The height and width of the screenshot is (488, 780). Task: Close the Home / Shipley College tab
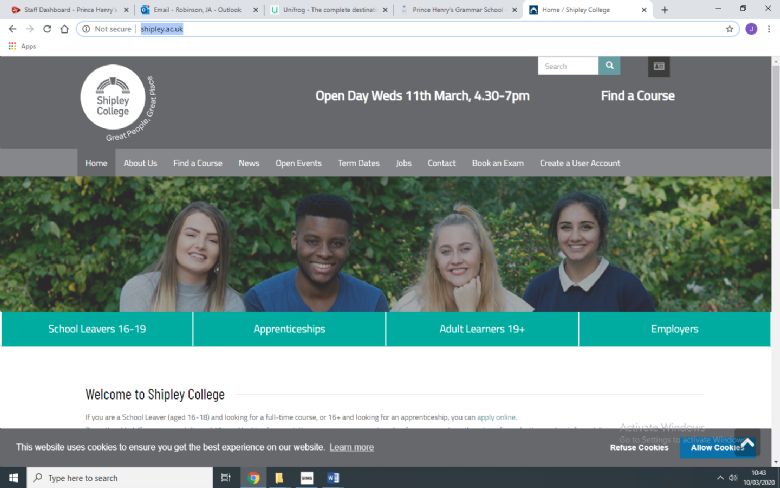point(644,10)
